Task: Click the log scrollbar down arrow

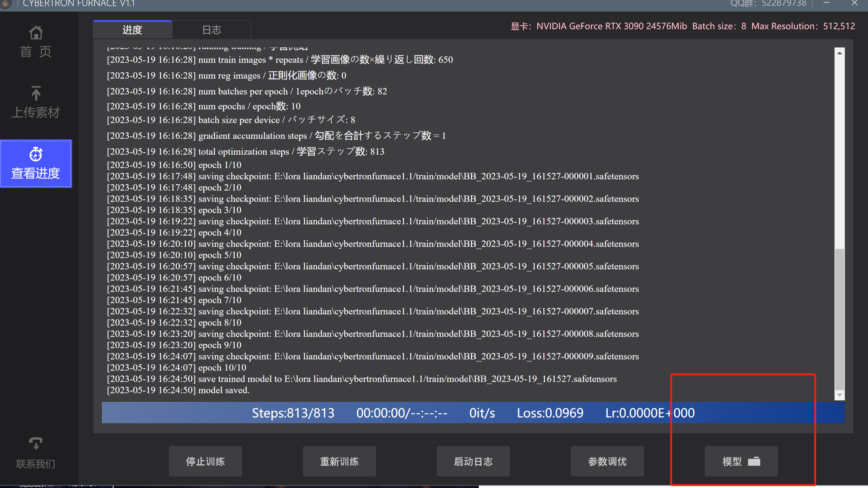Action: (x=839, y=395)
